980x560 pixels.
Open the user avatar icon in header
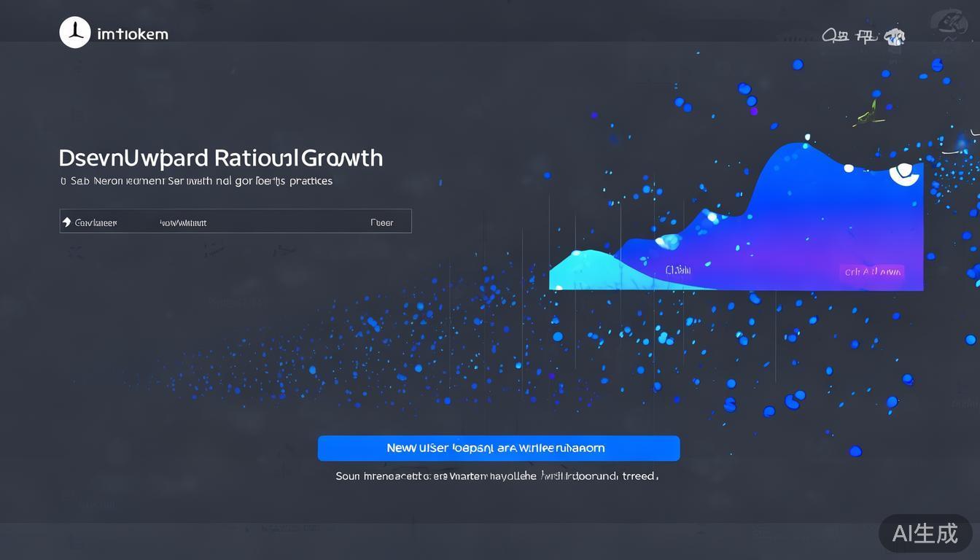(x=894, y=36)
